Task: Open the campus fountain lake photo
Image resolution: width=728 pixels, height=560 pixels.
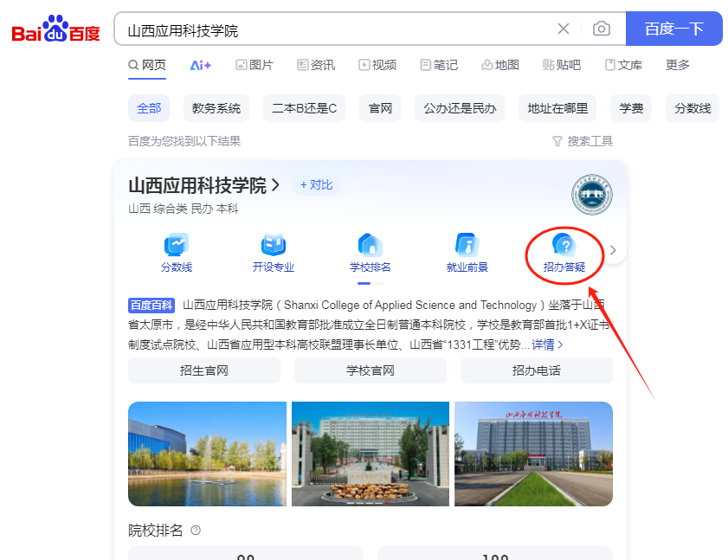Action: point(207,454)
